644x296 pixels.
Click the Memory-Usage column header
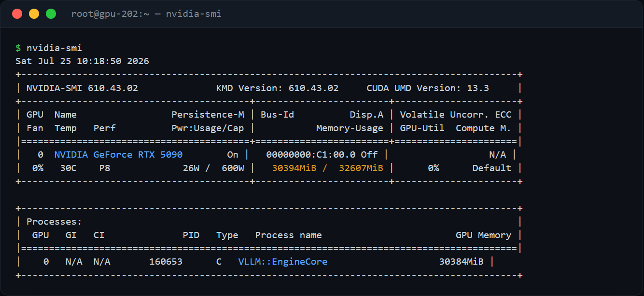click(x=350, y=128)
